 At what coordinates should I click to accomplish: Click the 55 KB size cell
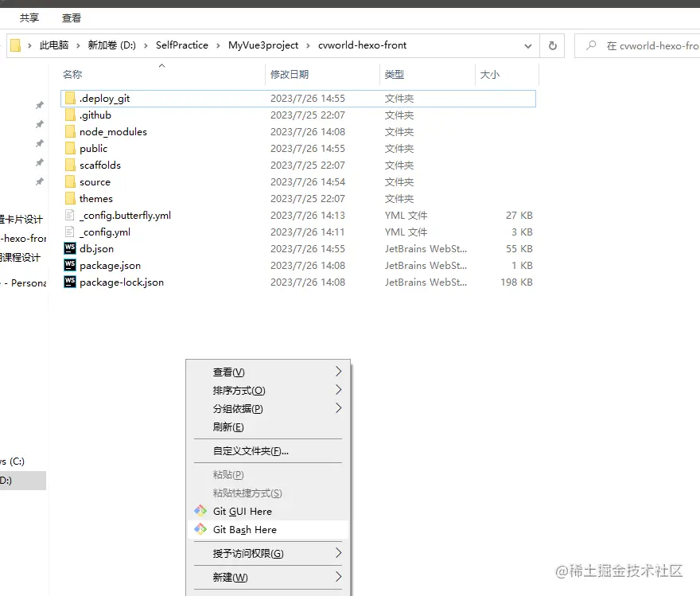pos(519,249)
